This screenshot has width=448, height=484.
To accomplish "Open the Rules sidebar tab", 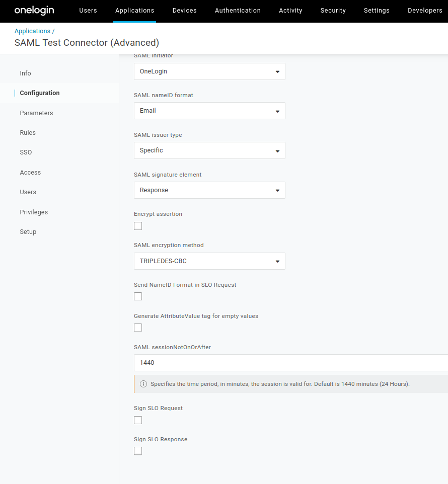I will click(28, 133).
